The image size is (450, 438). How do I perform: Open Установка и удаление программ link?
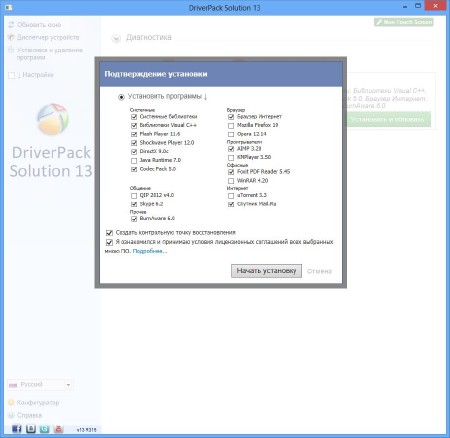[50, 54]
